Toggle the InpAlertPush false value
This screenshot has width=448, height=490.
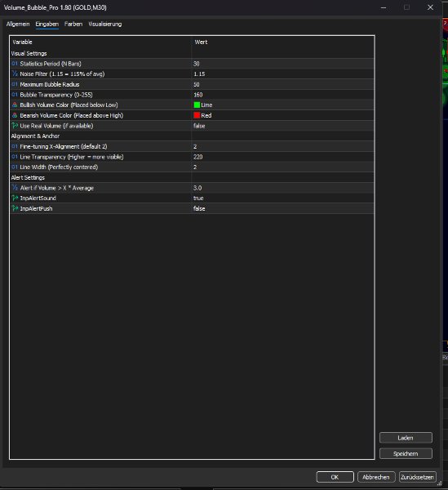[283, 208]
